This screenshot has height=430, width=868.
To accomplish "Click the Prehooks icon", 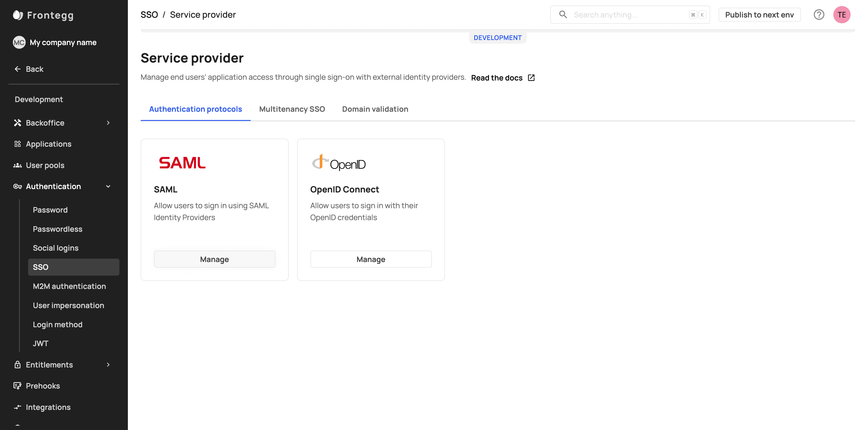I will (x=17, y=386).
